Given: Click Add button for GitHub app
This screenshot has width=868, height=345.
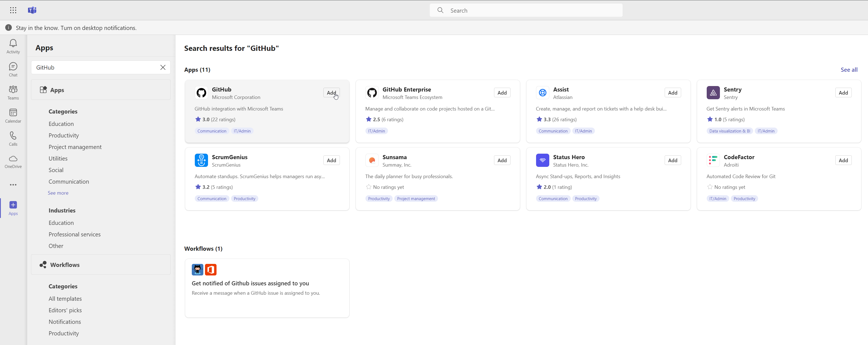Looking at the screenshot, I should 332,92.
